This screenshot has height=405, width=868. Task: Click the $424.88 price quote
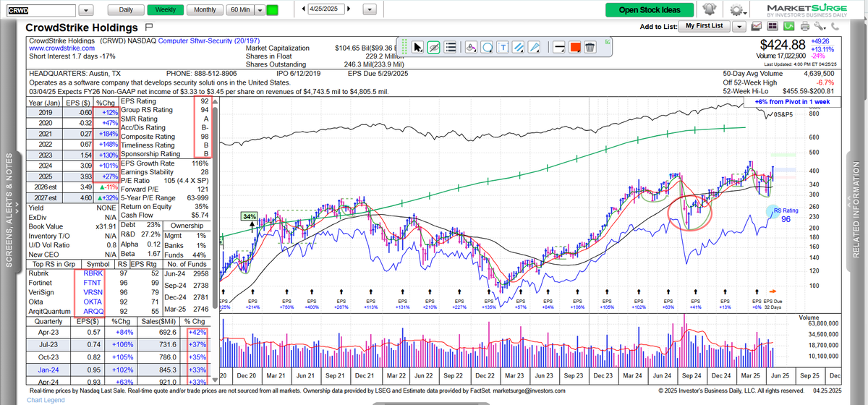(781, 46)
